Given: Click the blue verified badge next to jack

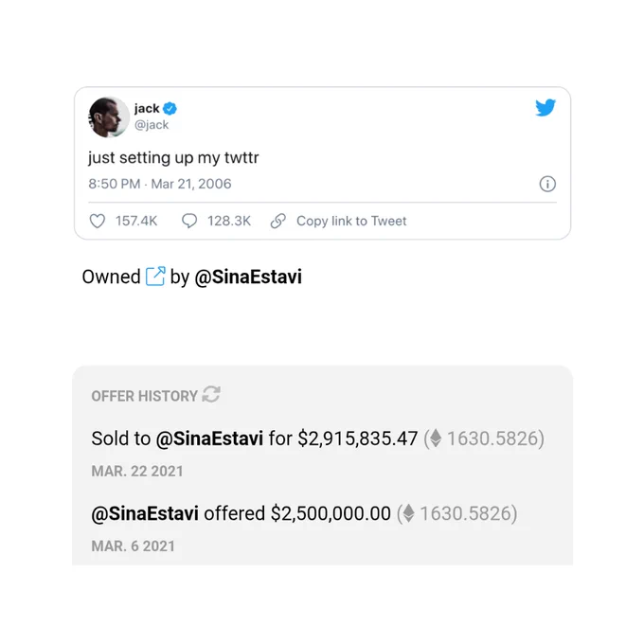Looking at the screenshot, I should pyautogui.click(x=170, y=108).
